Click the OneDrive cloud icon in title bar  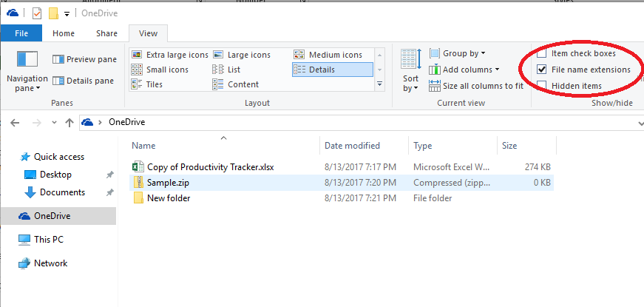pyautogui.click(x=13, y=13)
